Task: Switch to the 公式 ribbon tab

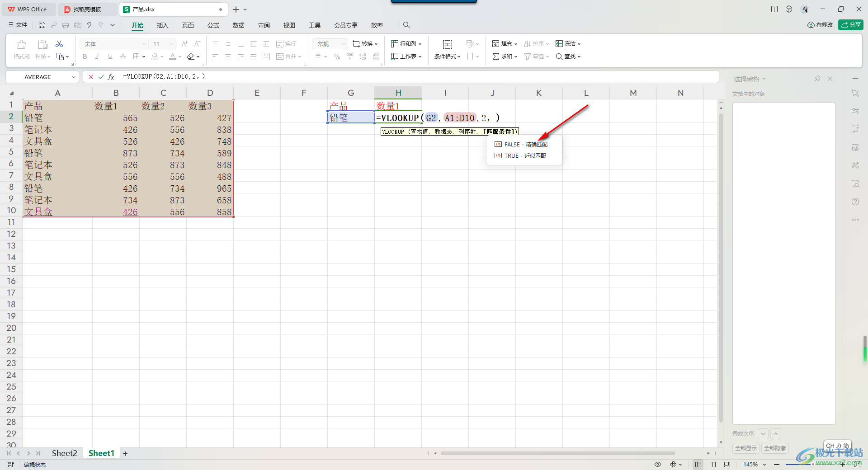Action: coord(213,25)
